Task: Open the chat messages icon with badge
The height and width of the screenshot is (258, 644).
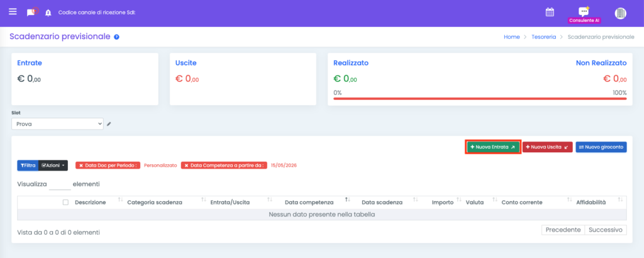Action: (32, 12)
